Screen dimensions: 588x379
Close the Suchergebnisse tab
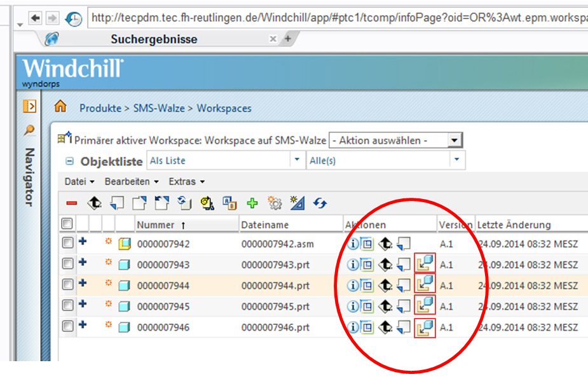(x=273, y=39)
